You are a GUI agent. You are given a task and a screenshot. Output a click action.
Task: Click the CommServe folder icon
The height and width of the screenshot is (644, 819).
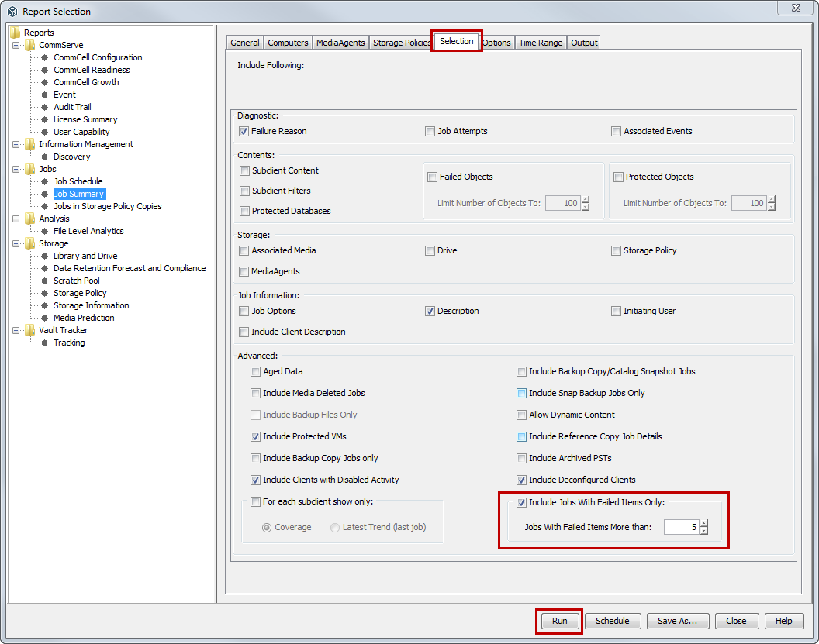tap(30, 45)
